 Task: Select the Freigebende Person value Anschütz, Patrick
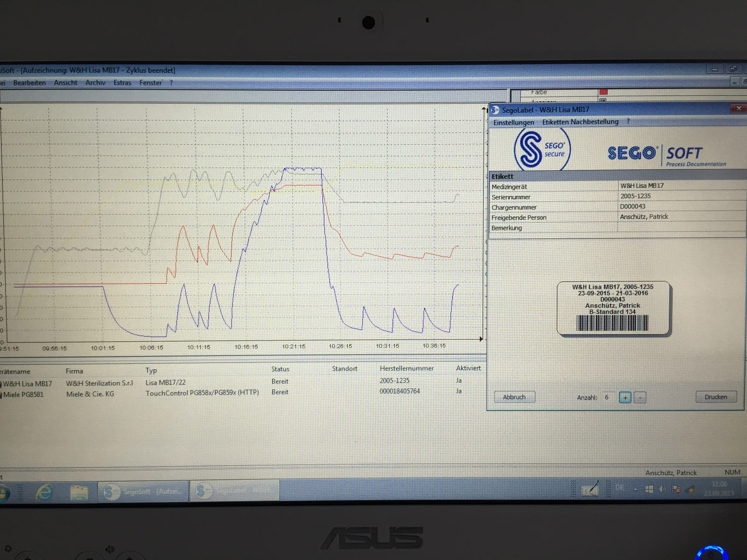coord(644,217)
